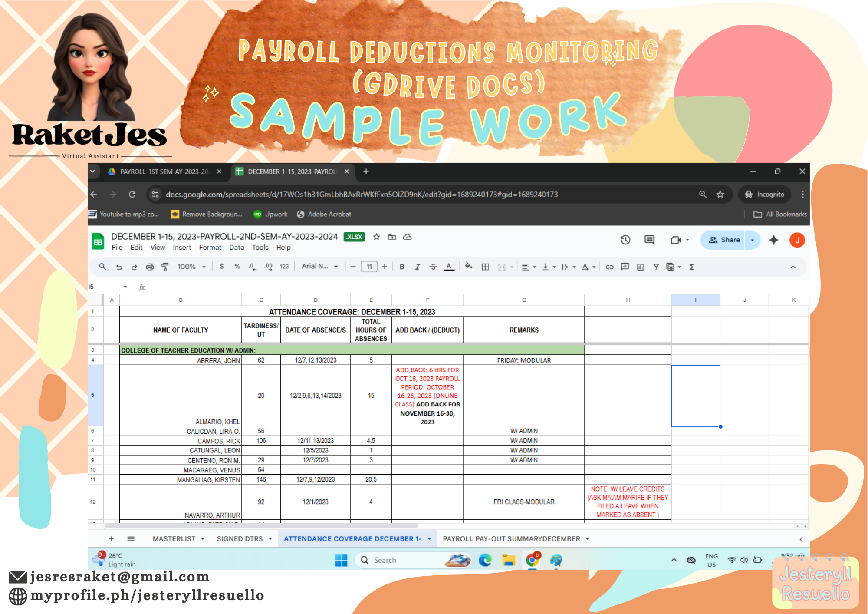The width and height of the screenshot is (868, 614).
Task: Collapse the toolbar with the up chevron
Action: coord(793,267)
